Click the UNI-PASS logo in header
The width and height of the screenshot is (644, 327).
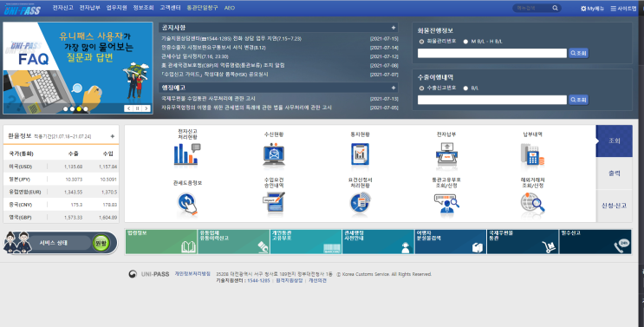pyautogui.click(x=23, y=9)
